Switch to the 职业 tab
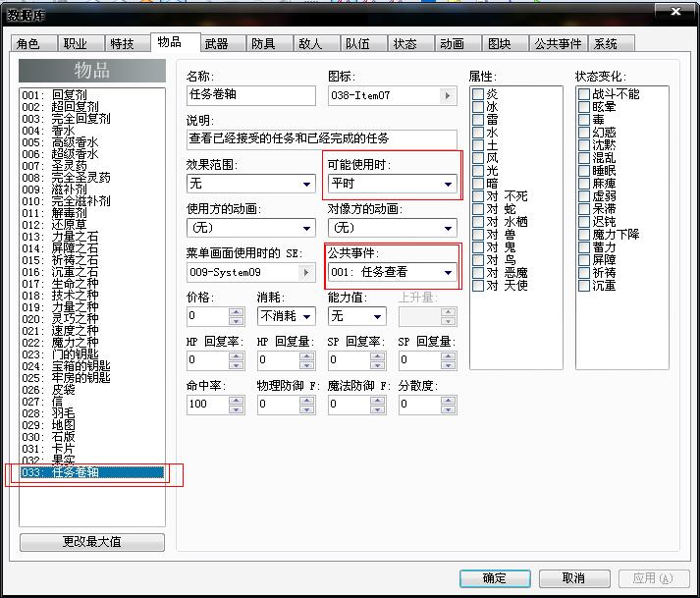The image size is (700, 598). tap(81, 44)
